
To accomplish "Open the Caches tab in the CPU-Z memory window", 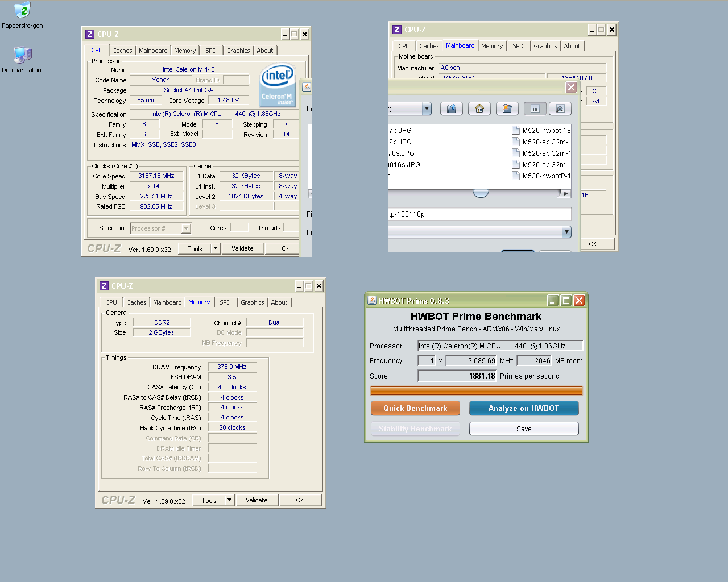I will pyautogui.click(x=136, y=302).
